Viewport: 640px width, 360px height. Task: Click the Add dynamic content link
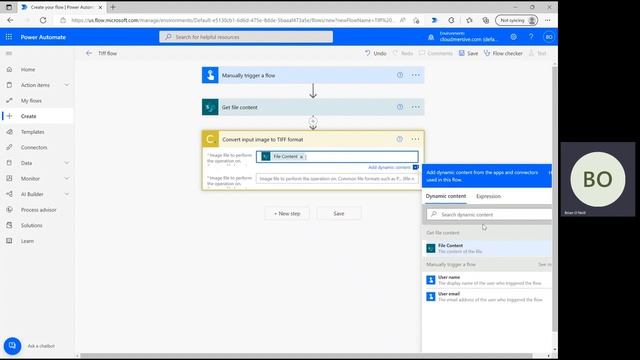(x=389, y=167)
